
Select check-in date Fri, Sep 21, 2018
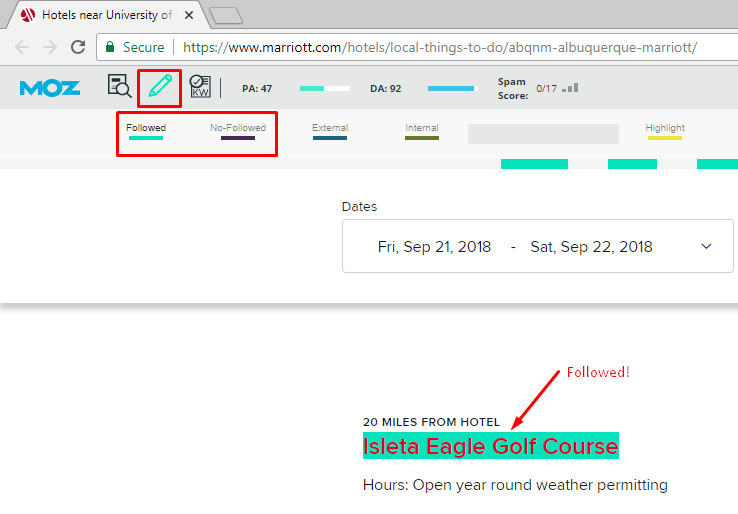coord(434,247)
